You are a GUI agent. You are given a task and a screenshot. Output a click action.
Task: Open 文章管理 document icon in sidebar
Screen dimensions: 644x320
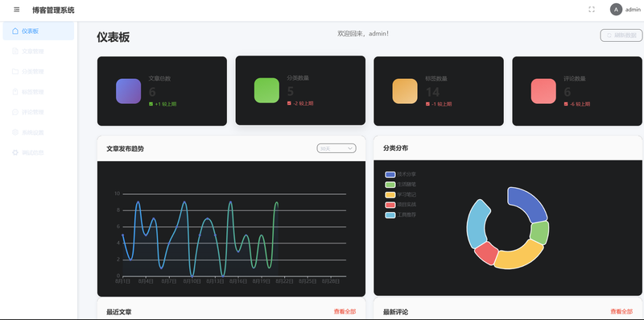click(15, 51)
